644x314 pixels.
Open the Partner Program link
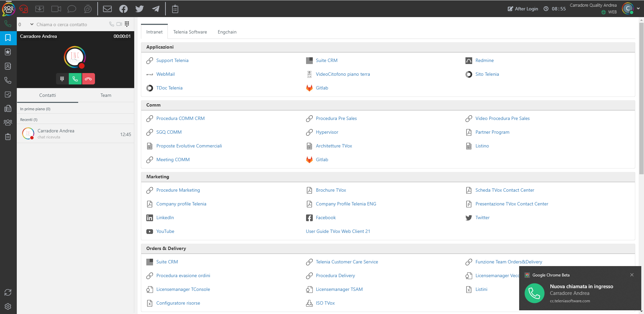click(492, 132)
